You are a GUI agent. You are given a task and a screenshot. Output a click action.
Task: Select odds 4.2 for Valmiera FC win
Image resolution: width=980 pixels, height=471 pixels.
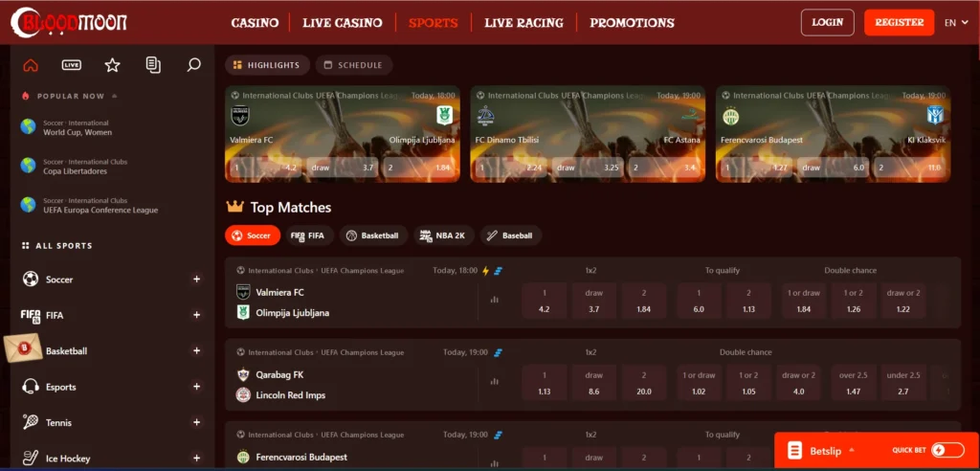click(x=544, y=301)
